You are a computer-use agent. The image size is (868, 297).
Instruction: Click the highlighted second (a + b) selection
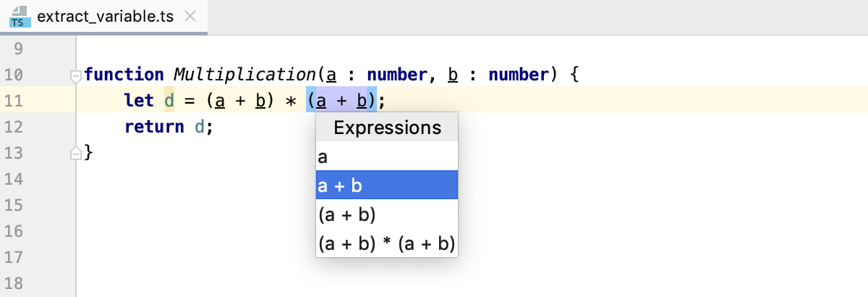[x=341, y=100]
